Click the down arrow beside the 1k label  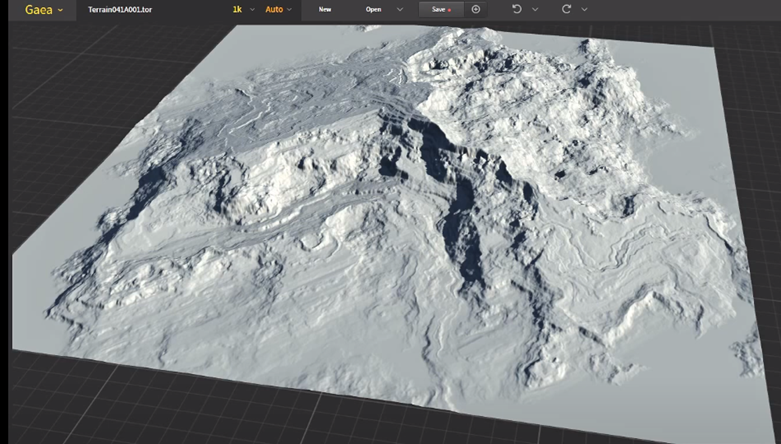point(250,10)
